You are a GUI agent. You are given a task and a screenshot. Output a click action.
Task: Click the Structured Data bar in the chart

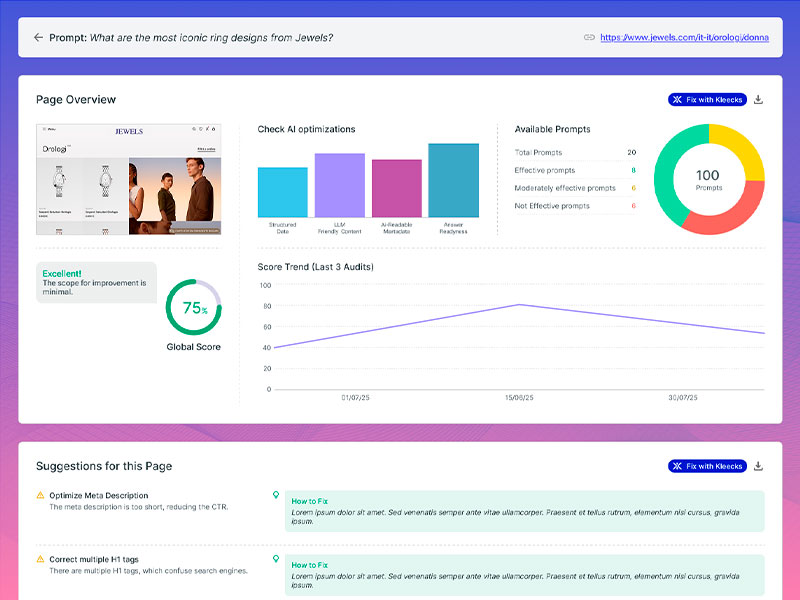click(283, 190)
